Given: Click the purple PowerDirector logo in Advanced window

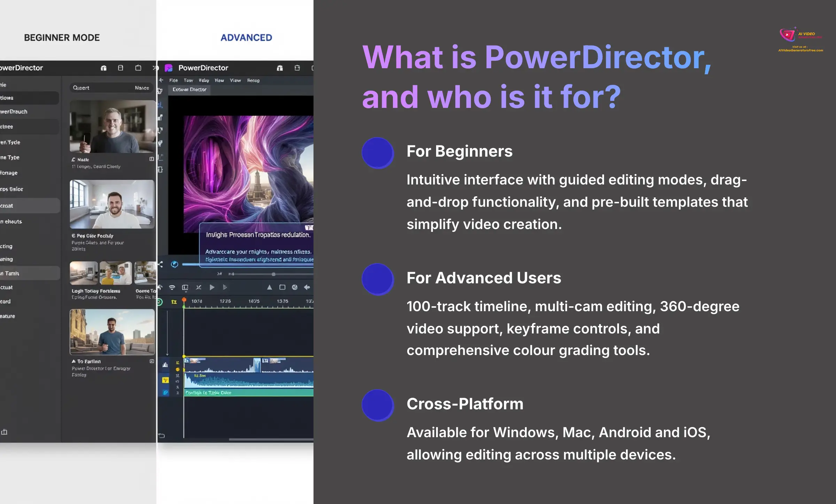Looking at the screenshot, I should [169, 68].
